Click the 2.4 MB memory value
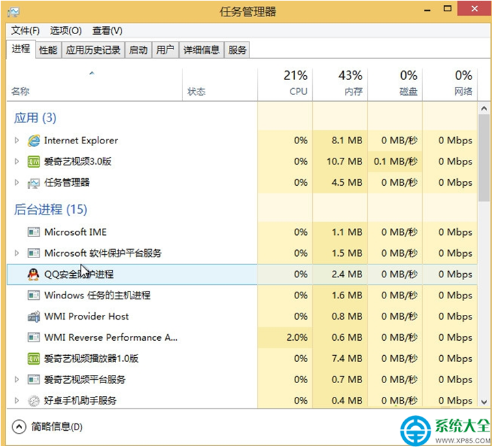The height and width of the screenshot is (448, 492). (x=347, y=275)
